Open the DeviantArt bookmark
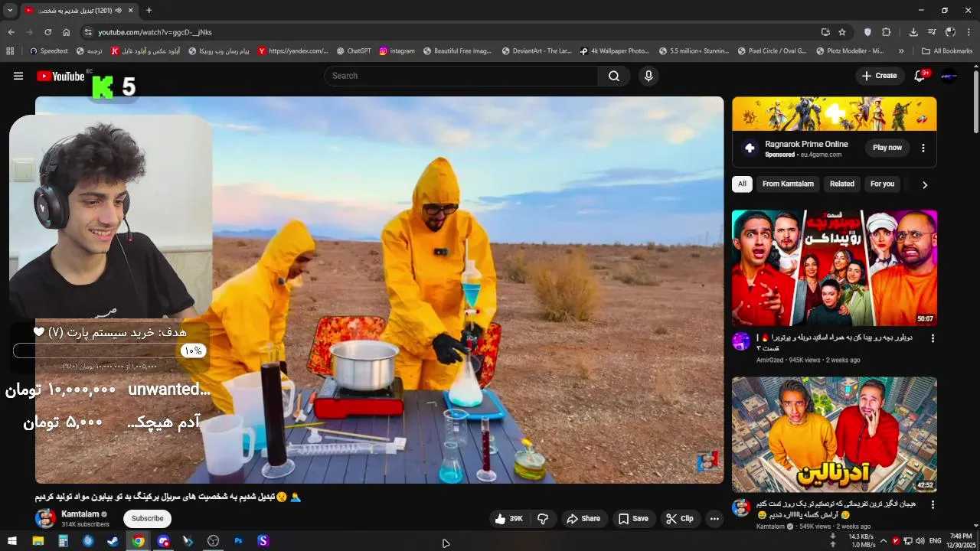Image resolution: width=980 pixels, height=551 pixels. [537, 51]
